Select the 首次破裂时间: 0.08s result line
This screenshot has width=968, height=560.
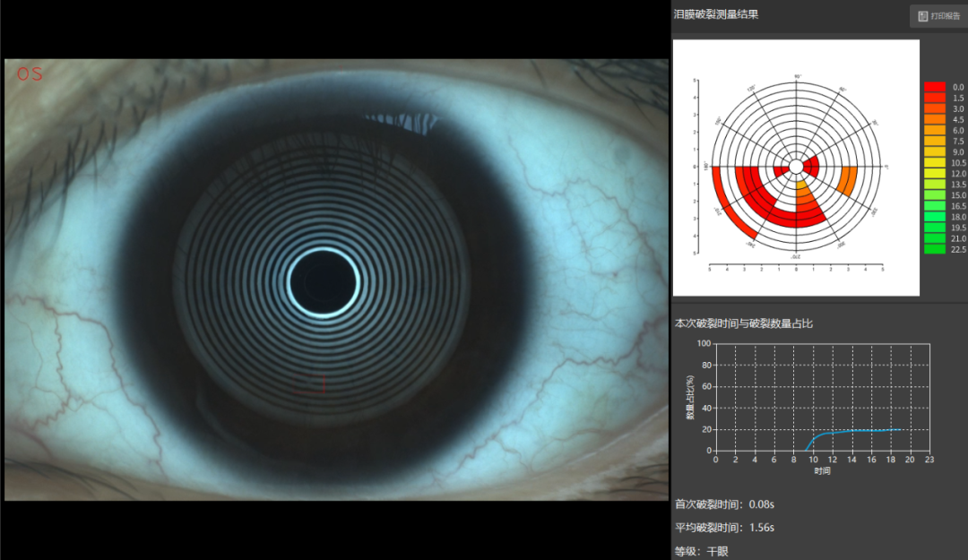click(x=724, y=504)
